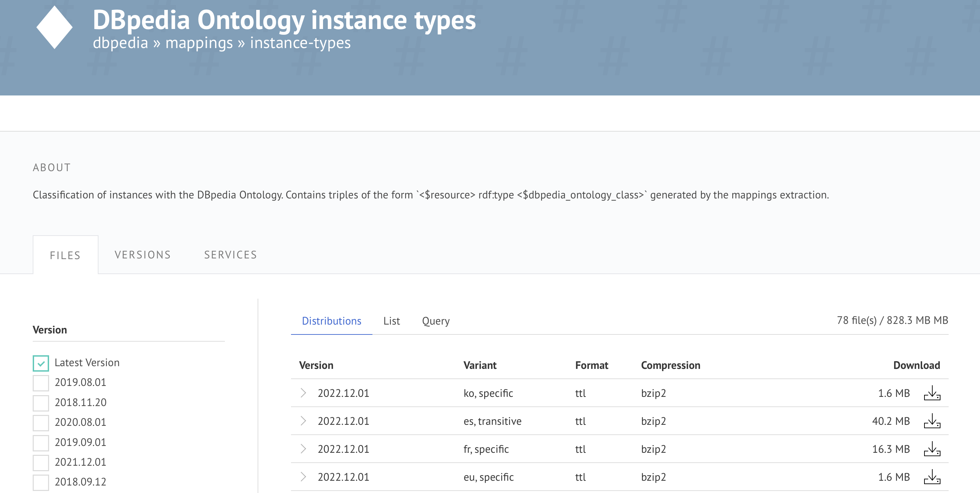Switch to the List sub-tab
The width and height of the screenshot is (980, 493).
click(392, 321)
